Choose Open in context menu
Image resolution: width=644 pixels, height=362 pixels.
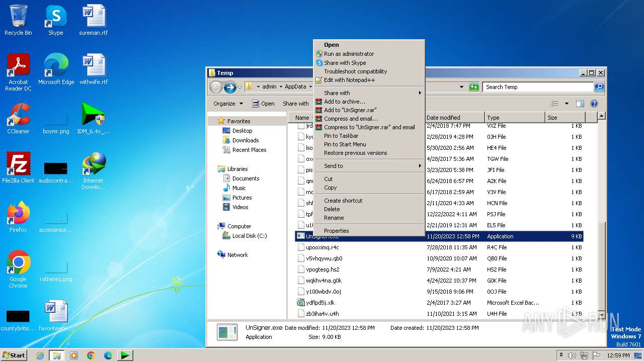[x=369, y=45]
